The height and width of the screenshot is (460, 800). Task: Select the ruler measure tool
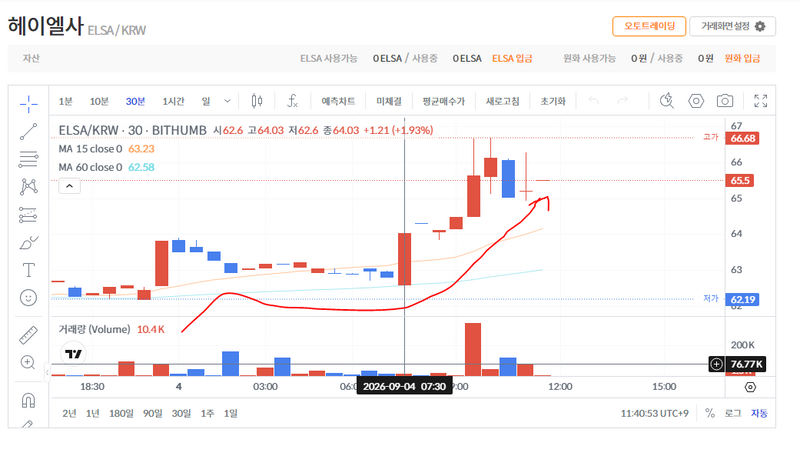pos(29,335)
